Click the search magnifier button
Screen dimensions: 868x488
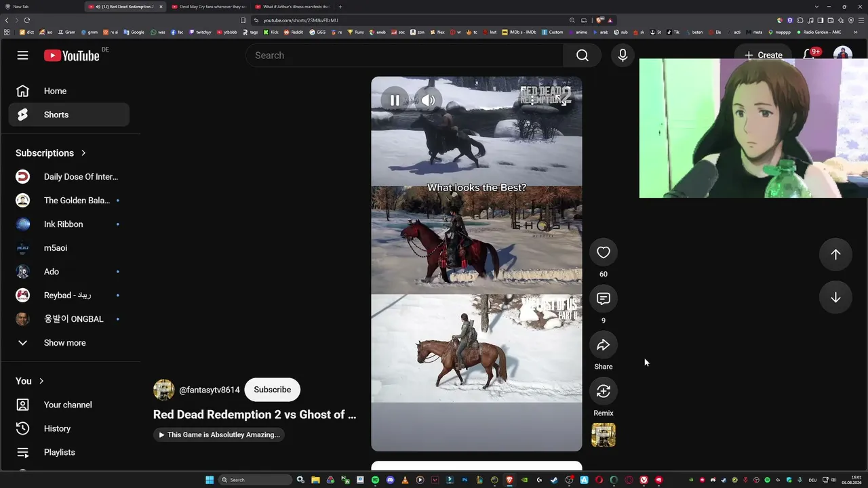click(583, 56)
